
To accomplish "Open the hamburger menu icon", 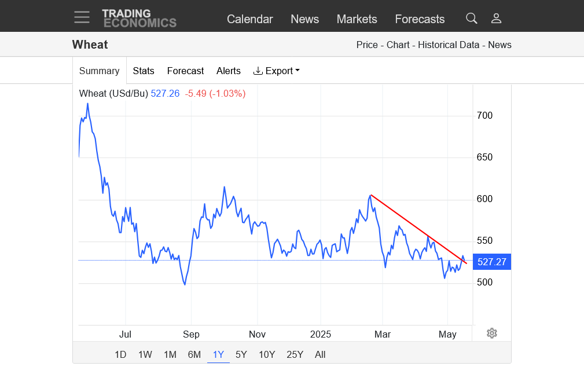I will tap(82, 17).
